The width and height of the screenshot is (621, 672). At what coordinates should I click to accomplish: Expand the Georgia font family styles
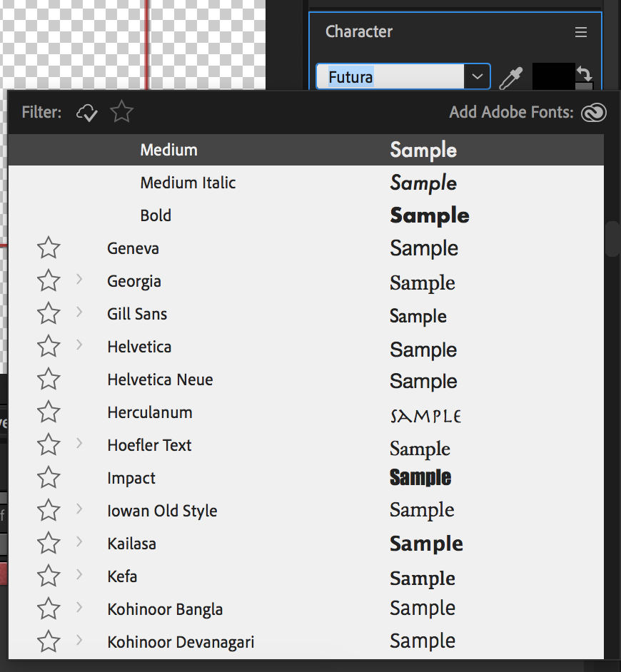click(79, 280)
